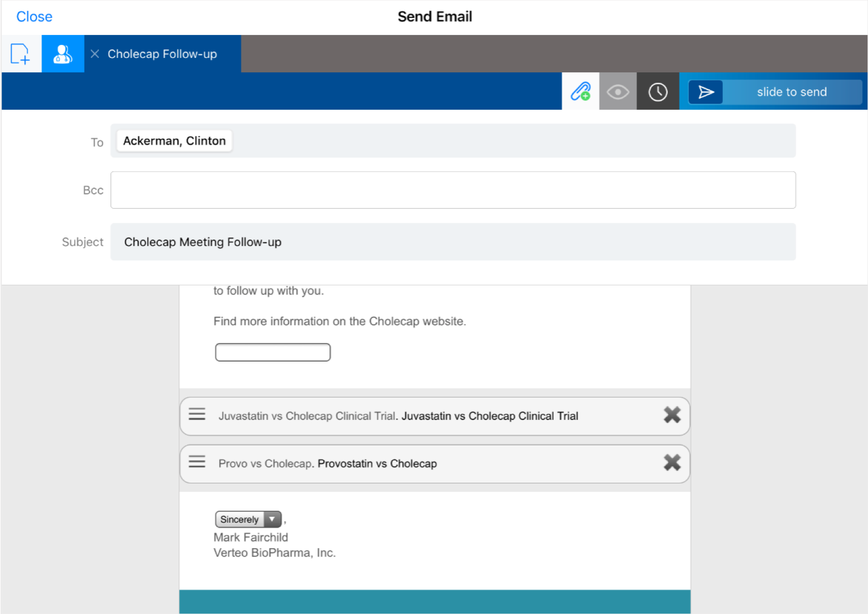The height and width of the screenshot is (614, 868).
Task: Click Close to dismiss Send Email
Action: 34,16
